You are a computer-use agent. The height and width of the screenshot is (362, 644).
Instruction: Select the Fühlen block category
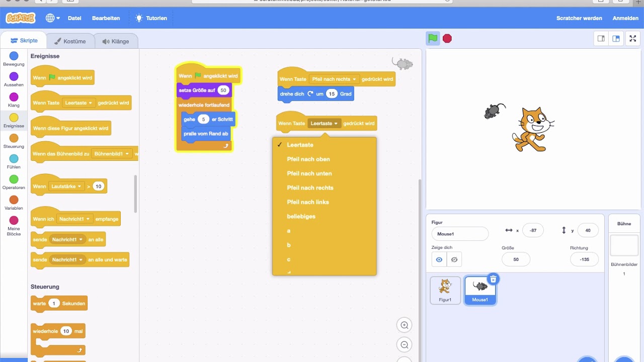(x=14, y=162)
